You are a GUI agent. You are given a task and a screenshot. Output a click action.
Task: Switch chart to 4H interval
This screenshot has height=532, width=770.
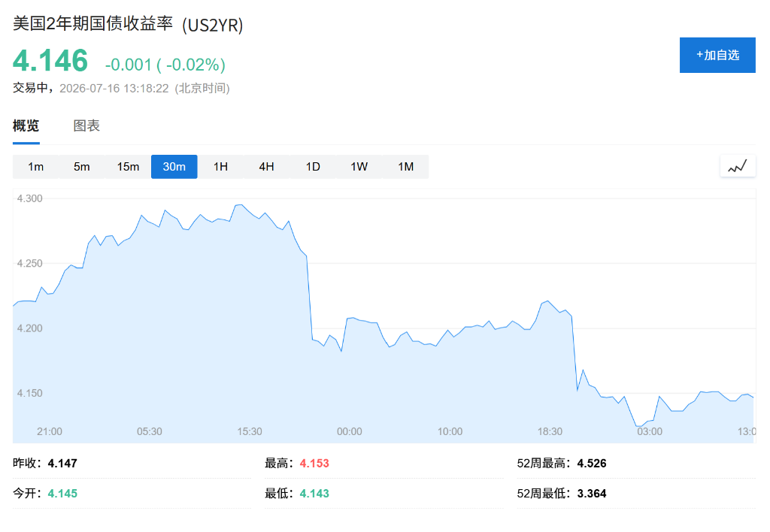coord(267,167)
